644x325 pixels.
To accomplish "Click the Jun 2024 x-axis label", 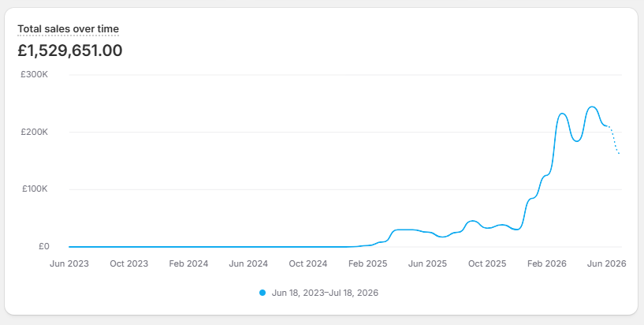I will [248, 263].
